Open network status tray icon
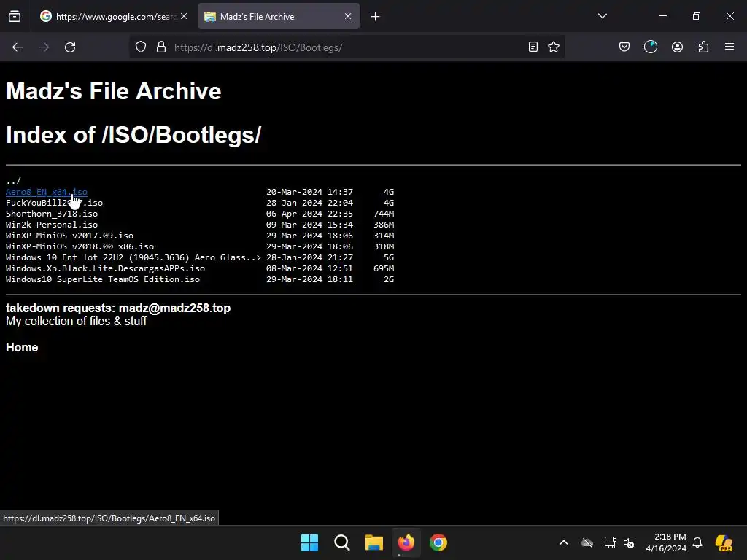Image resolution: width=747 pixels, height=560 pixels. click(x=610, y=542)
